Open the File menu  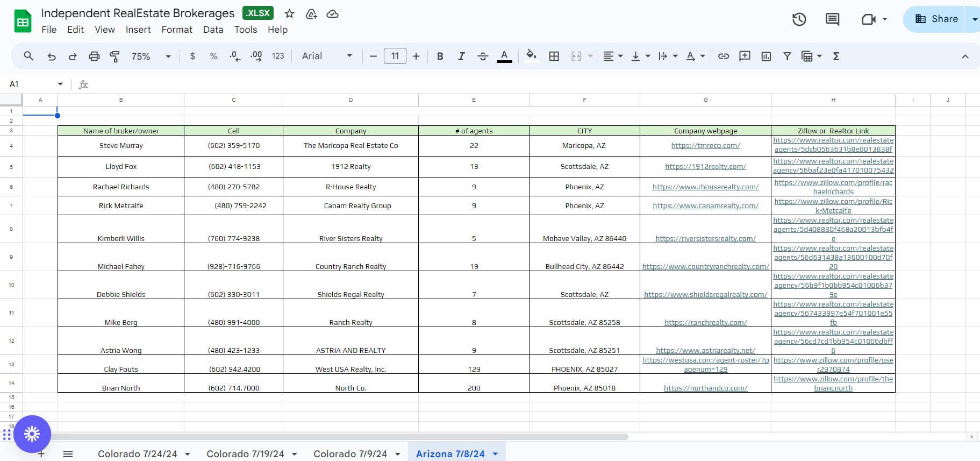point(49,30)
